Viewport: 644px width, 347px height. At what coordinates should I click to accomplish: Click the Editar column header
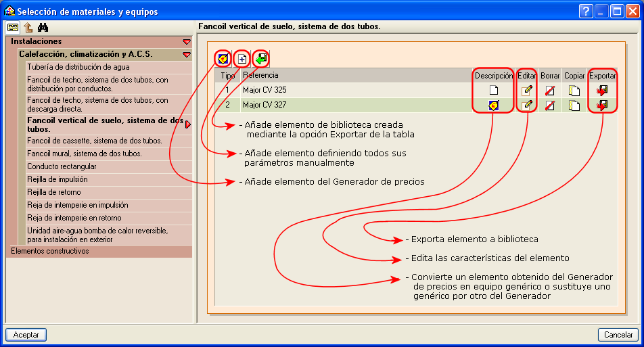pos(526,76)
